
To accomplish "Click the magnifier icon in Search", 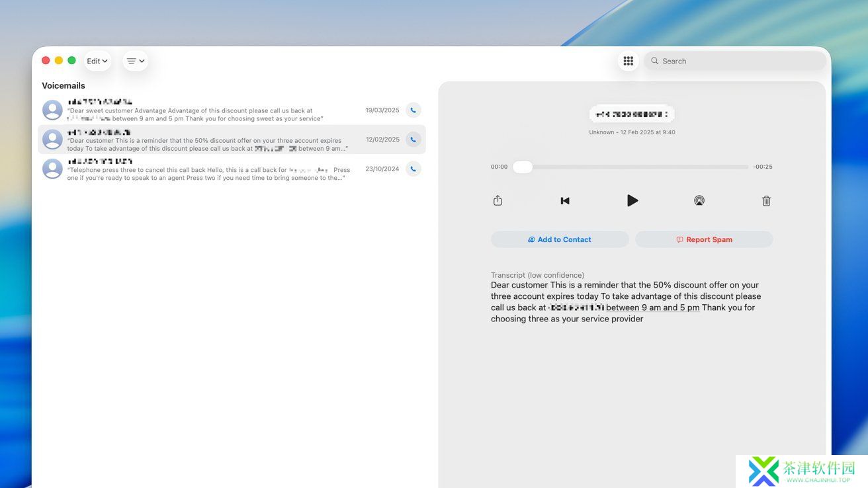I will (x=655, y=61).
